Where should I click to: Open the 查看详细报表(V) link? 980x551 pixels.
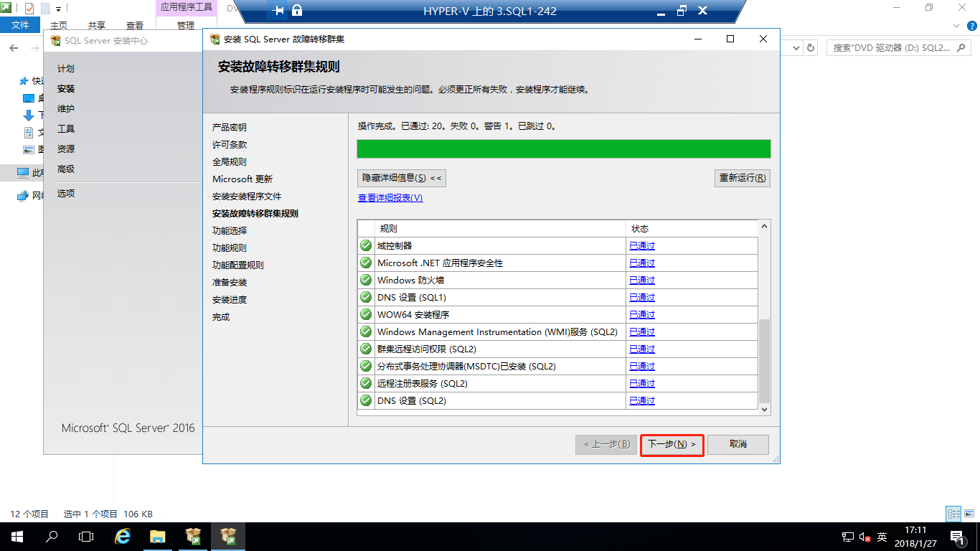pos(390,198)
